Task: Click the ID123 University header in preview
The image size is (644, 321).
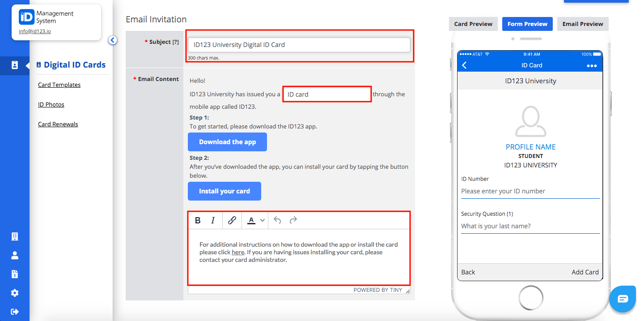Action: (x=530, y=81)
